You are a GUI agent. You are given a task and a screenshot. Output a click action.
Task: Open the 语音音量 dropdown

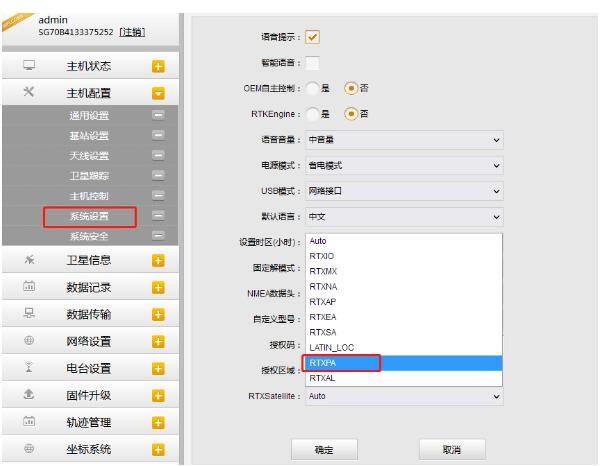point(404,140)
